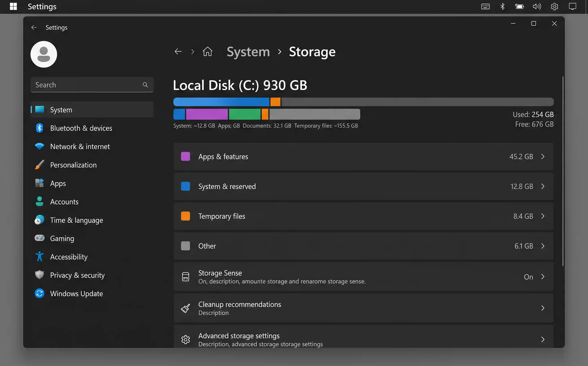Image resolution: width=588 pixels, height=366 pixels.
Task: Click the Search settings field
Action: pos(92,85)
